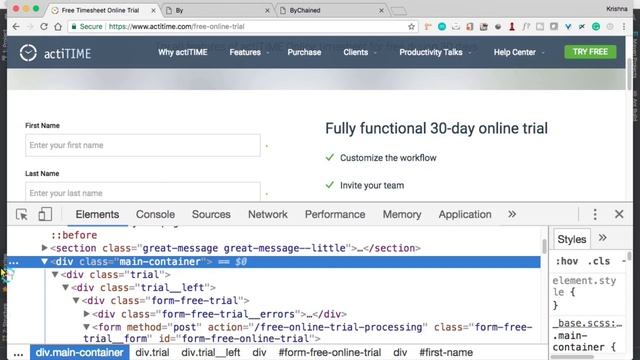640x360 pixels.
Task: Select the Styles tab in sidebar
Action: click(571, 239)
